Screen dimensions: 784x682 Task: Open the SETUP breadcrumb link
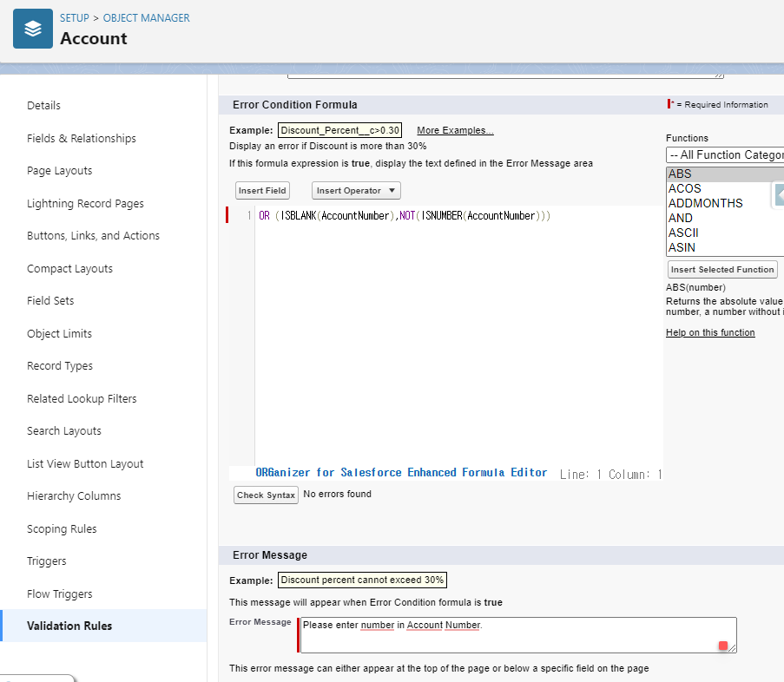[75, 18]
